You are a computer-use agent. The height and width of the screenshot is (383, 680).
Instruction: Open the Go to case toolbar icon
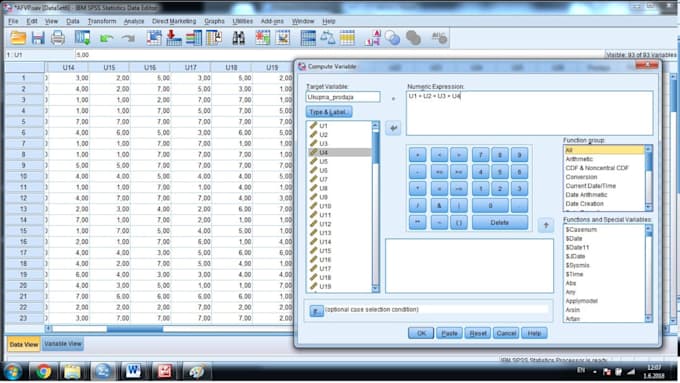tap(154, 38)
